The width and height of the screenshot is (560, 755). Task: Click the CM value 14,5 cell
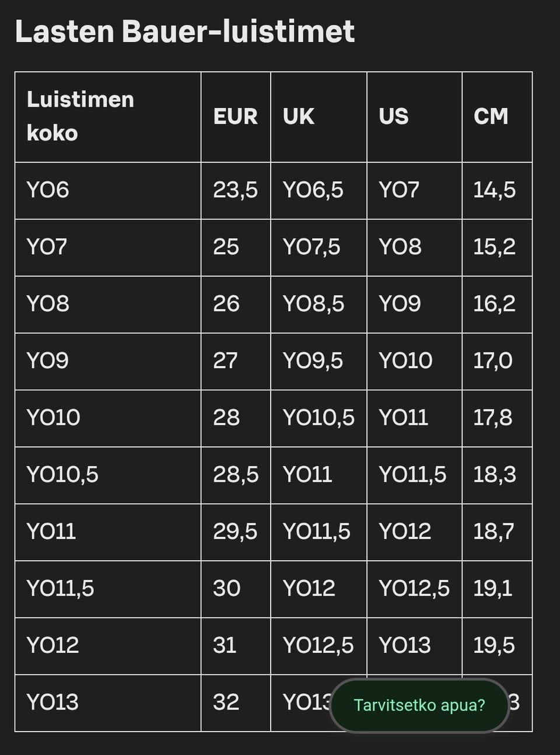pyautogui.click(x=494, y=190)
